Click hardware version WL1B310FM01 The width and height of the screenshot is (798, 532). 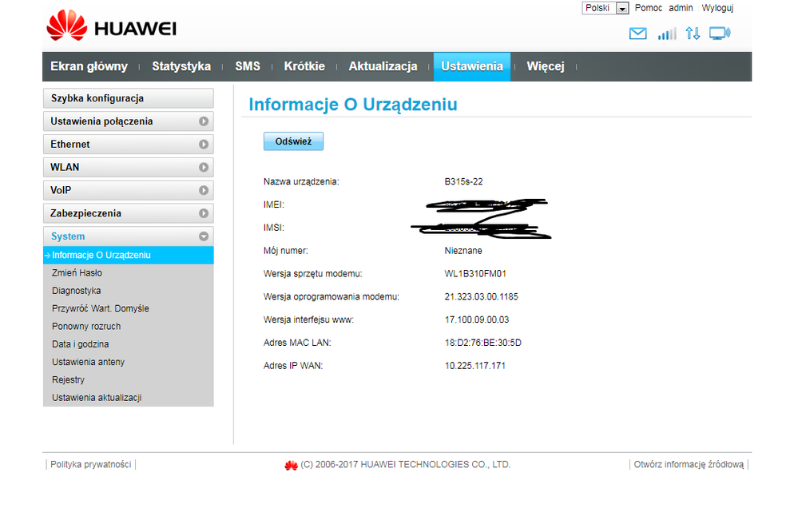(475, 274)
